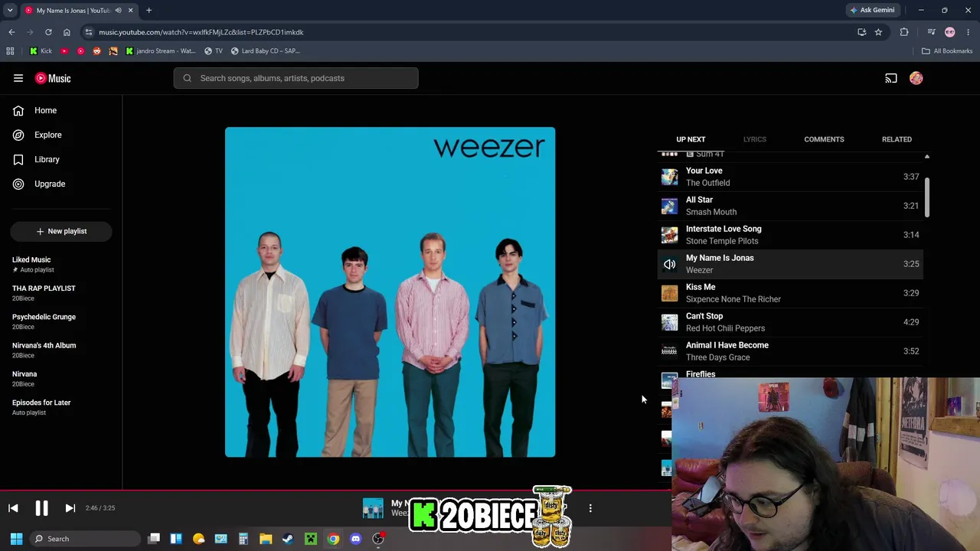Image resolution: width=980 pixels, height=551 pixels.
Task: Bookmark this page with the star icon
Action: [x=878, y=32]
